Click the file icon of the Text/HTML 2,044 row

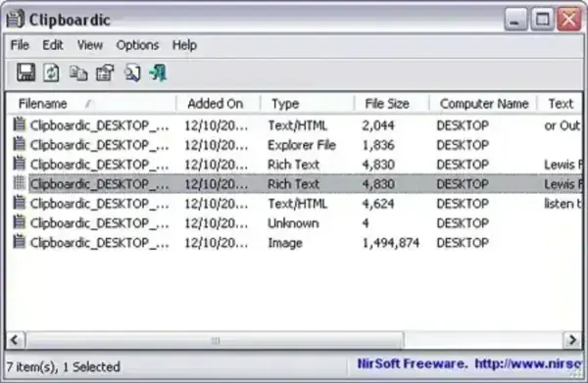coord(20,124)
